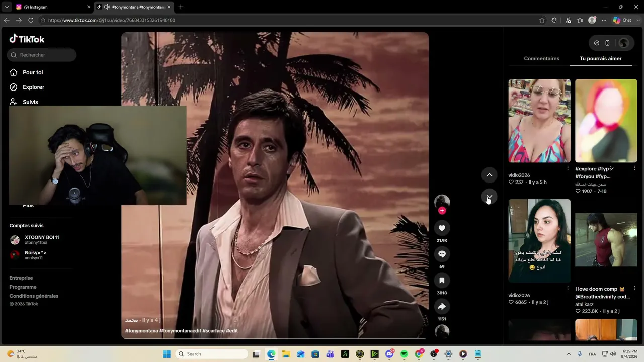Select the Tu pourrais aimer tab

[601, 59]
